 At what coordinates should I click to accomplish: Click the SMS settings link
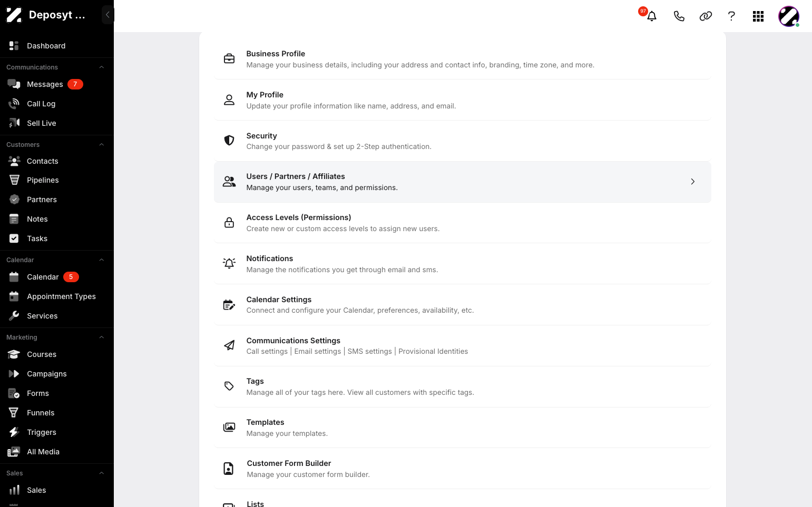pyautogui.click(x=370, y=351)
